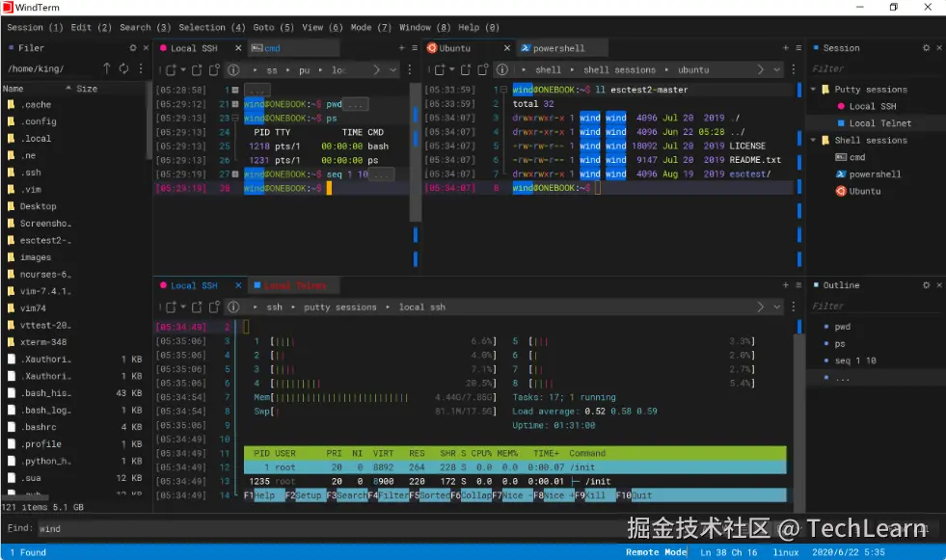Open the Goto menu

point(273,27)
